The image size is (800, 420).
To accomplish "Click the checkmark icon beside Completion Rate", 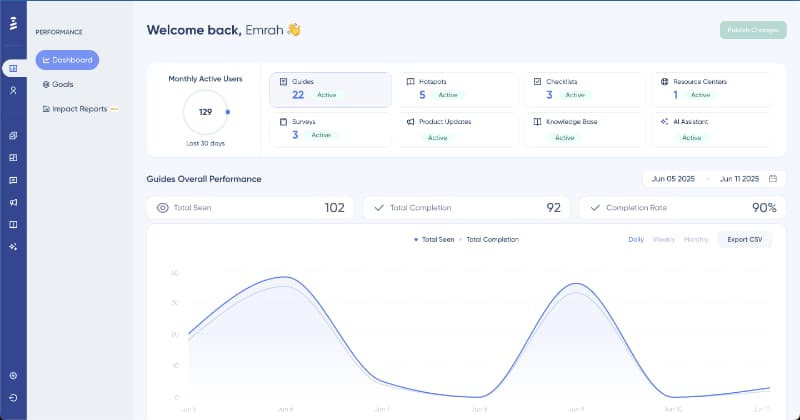I will coord(595,208).
